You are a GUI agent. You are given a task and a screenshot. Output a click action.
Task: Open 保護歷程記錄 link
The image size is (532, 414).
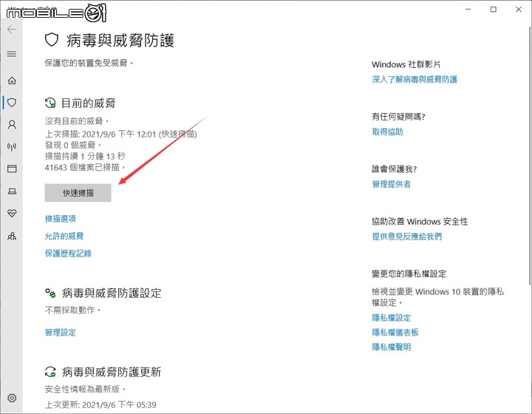tap(68, 254)
